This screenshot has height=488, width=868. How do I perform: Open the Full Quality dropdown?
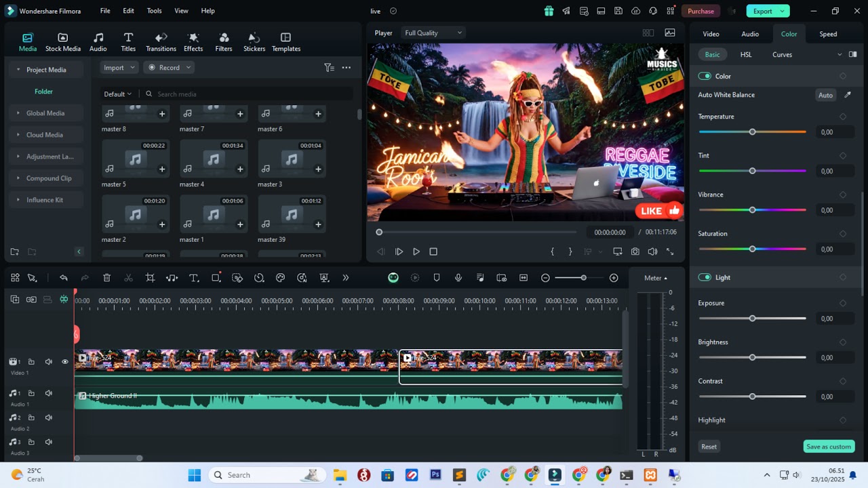pos(433,33)
